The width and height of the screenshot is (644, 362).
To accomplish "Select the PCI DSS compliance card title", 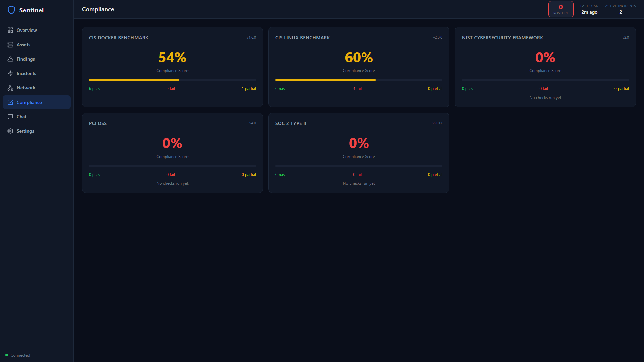I will point(98,123).
